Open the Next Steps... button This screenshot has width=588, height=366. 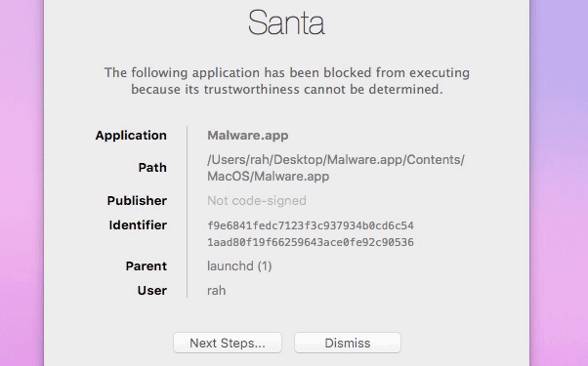pos(228,343)
